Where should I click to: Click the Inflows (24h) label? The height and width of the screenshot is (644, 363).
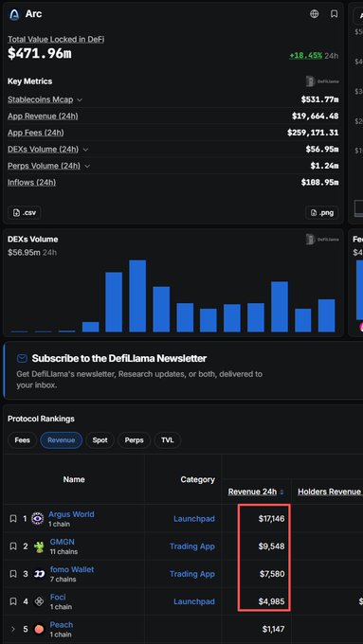point(31,183)
